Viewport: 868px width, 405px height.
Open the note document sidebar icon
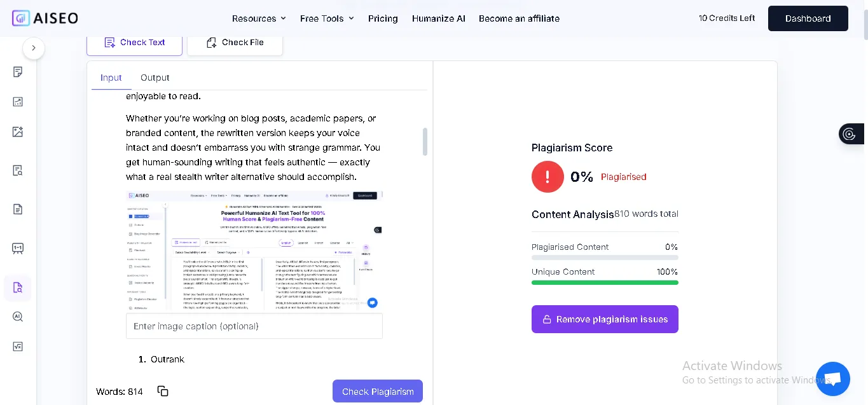[18, 72]
